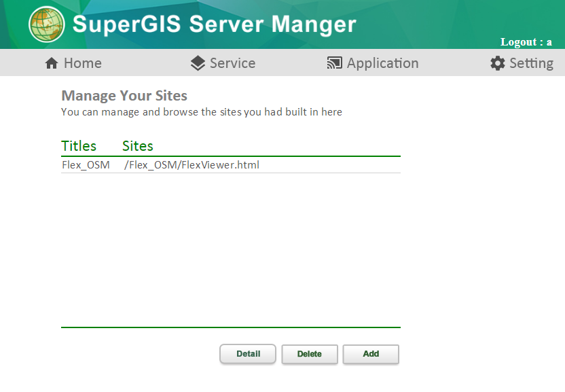Open the Service menu
Image resolution: width=565 pixels, height=392 pixels.
(223, 63)
